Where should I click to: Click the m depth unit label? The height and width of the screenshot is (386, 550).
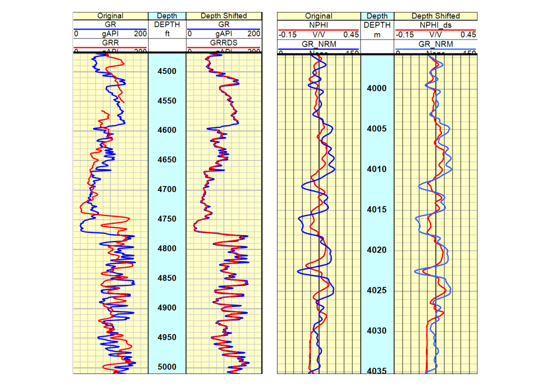(377, 35)
